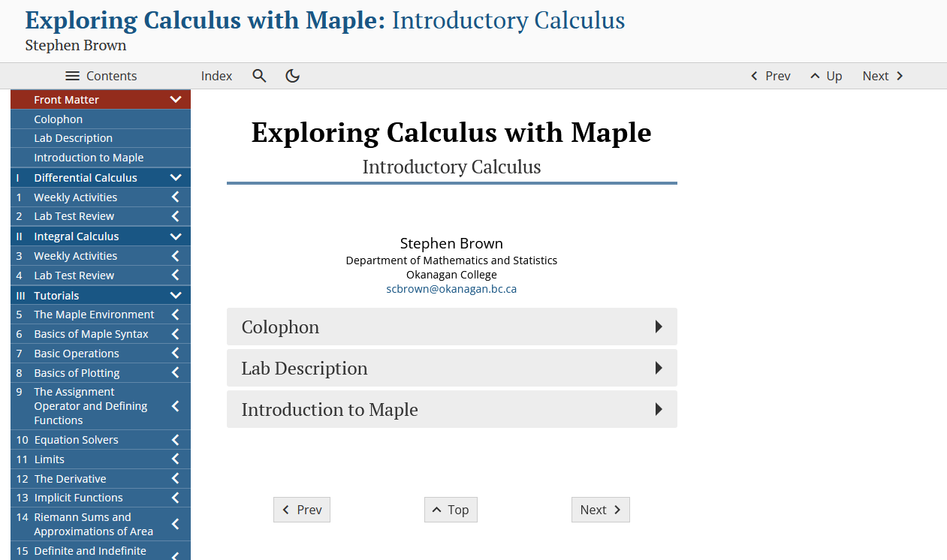947x560 pixels.
Task: Expand the Colophon disclosure panel
Action: [659, 327]
